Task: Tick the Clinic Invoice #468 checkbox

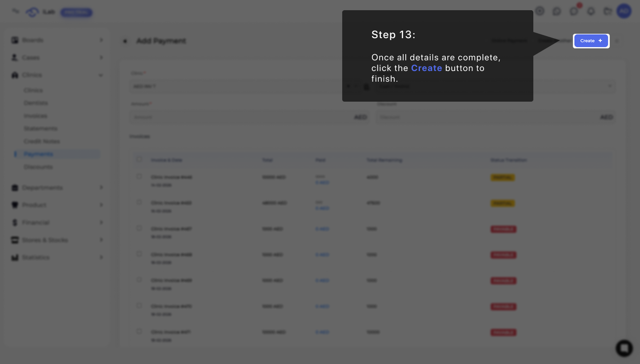Action: pyautogui.click(x=139, y=254)
